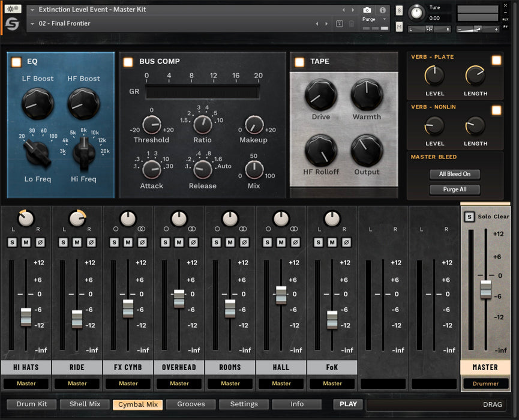Click the snapshot camera icon

click(367, 10)
